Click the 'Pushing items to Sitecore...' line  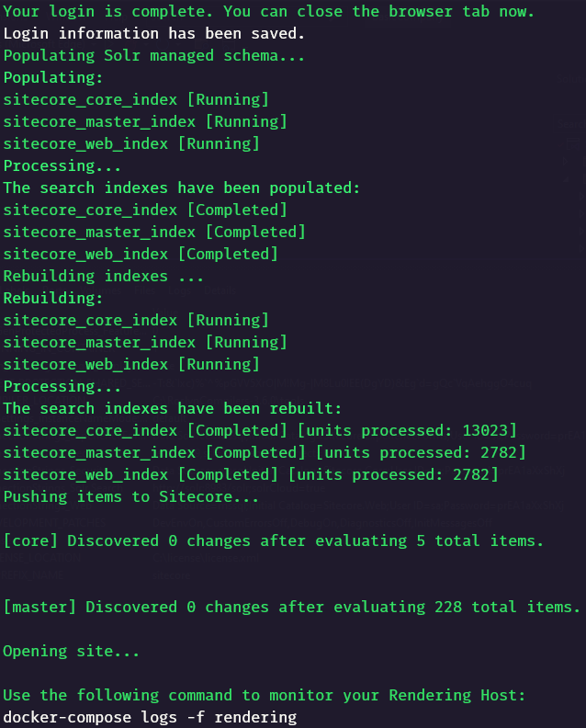pyautogui.click(x=130, y=496)
